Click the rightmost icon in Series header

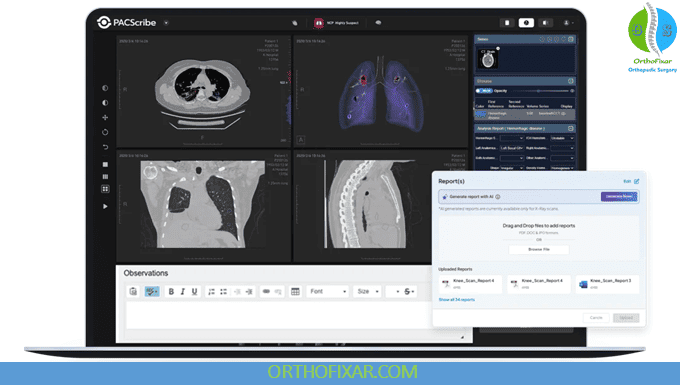[x=571, y=39]
